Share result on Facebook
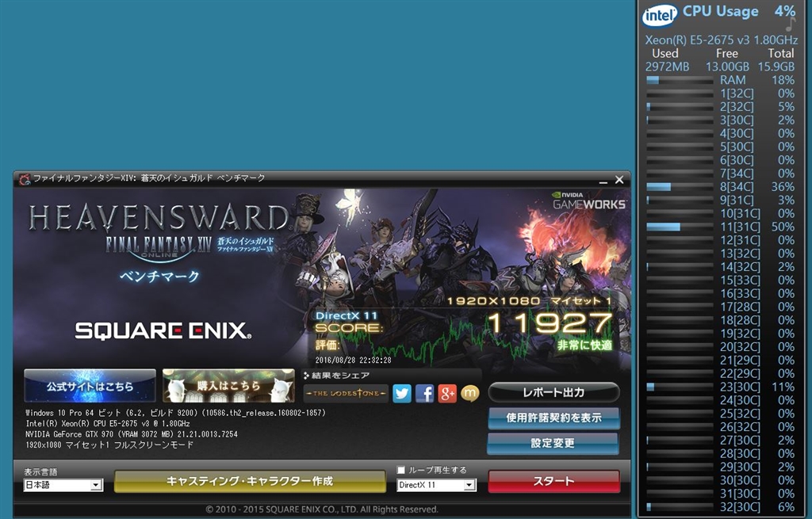This screenshot has width=812, height=519. tap(425, 394)
